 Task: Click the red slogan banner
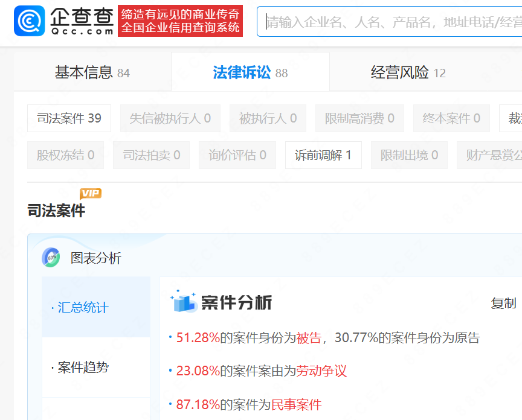[x=180, y=22]
